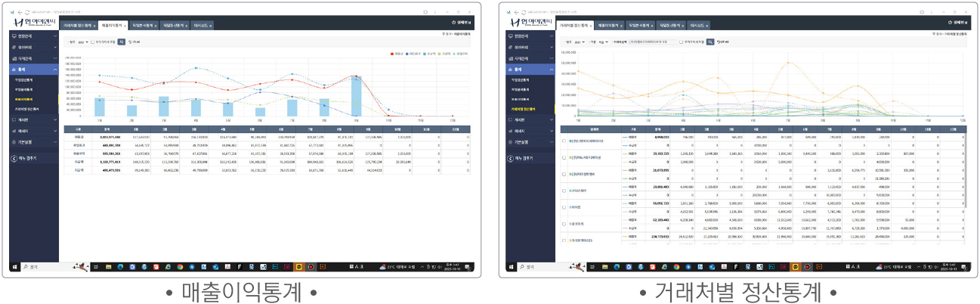This screenshot has height=304, width=980.
Task: Click the power icon at the top right of the left window
Action: coord(453,23)
